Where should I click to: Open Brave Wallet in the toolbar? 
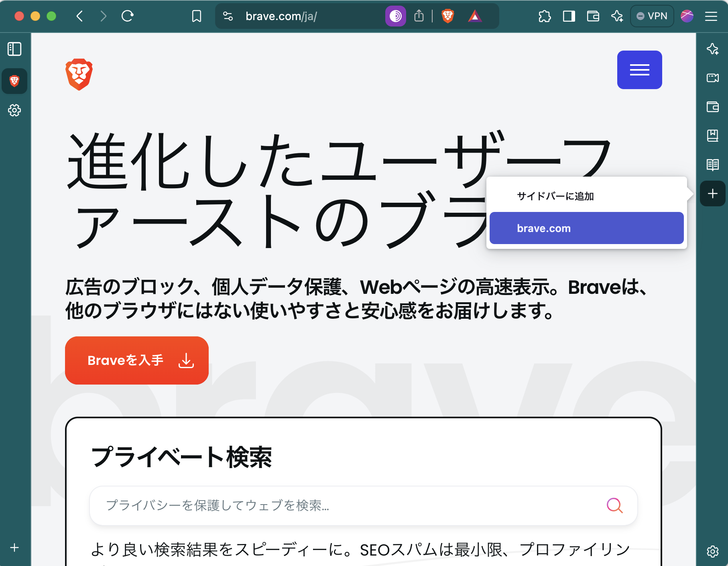pyautogui.click(x=593, y=16)
